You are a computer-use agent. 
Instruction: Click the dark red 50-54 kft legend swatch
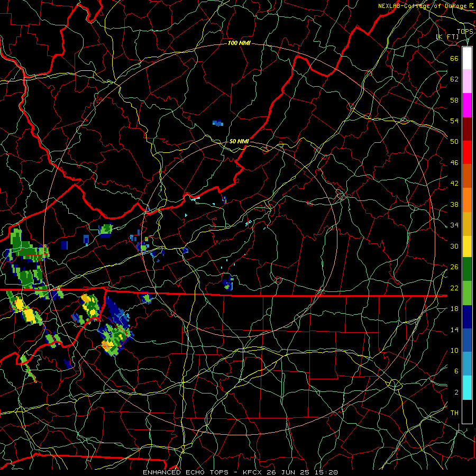pos(467,129)
